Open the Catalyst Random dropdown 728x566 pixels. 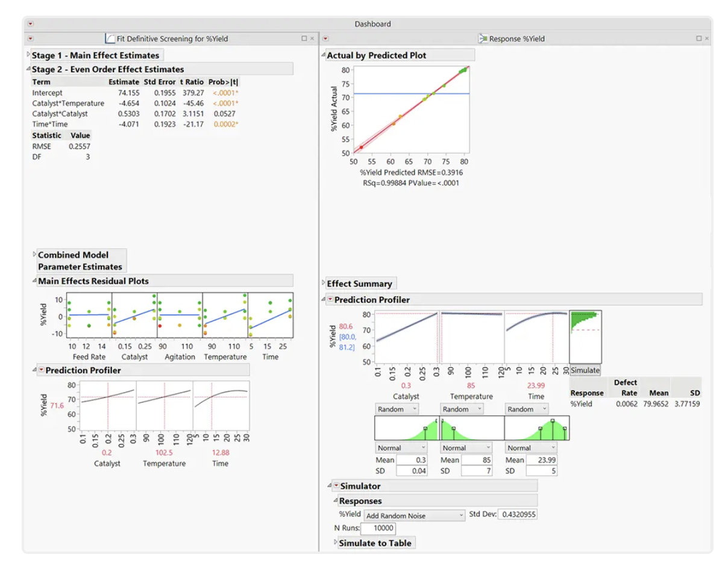(x=396, y=409)
